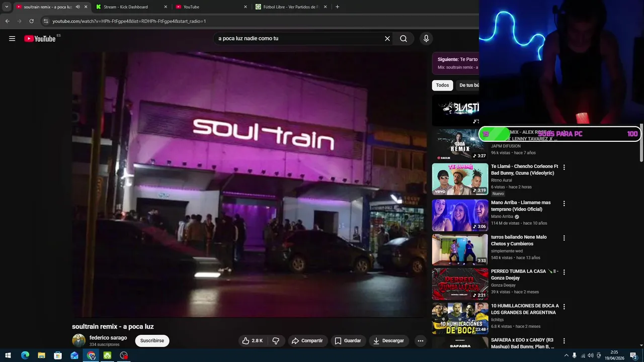Play the Mano Arriba Llamame mas temprano thumbnail
The image size is (644, 362).
point(460,215)
